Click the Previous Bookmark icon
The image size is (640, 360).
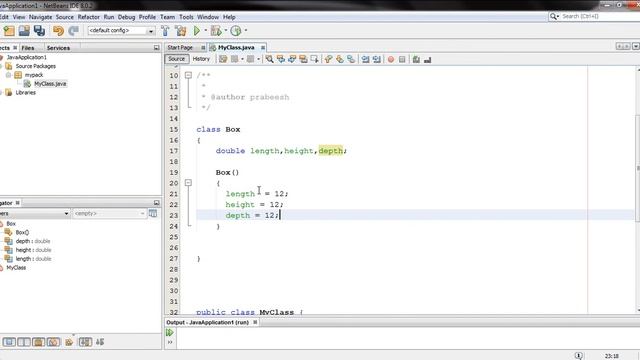pyautogui.click(x=329, y=59)
